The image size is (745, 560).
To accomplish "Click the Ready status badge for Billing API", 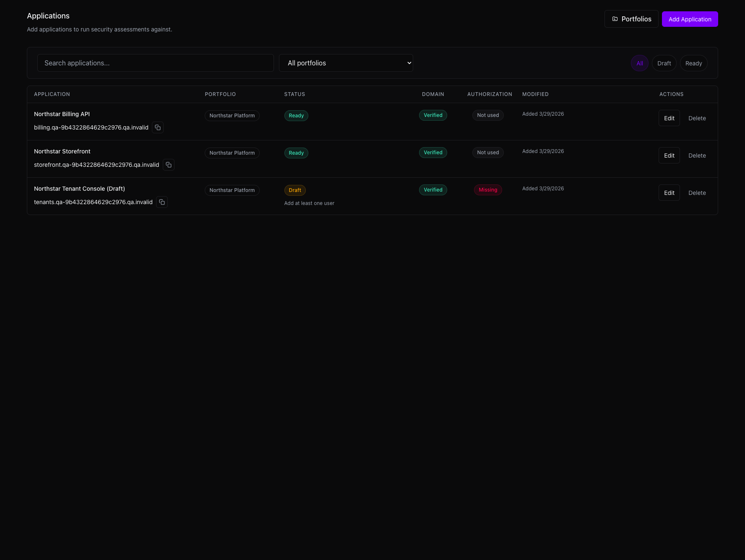I will 296,116.
